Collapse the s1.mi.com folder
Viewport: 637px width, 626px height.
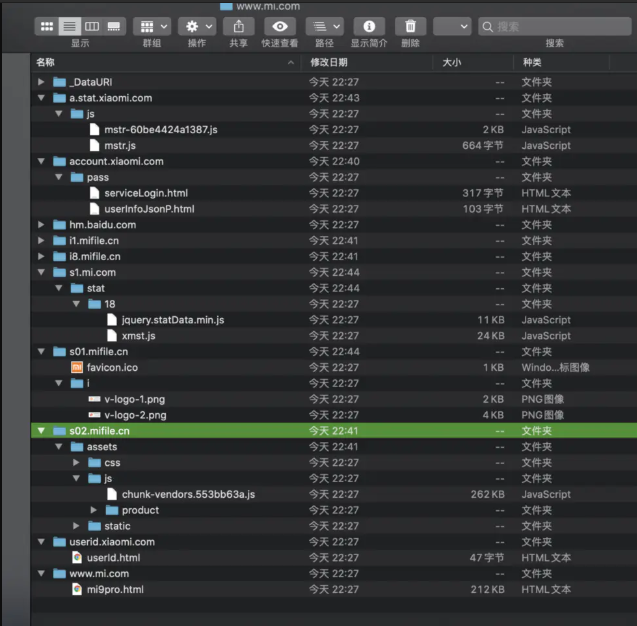point(41,272)
